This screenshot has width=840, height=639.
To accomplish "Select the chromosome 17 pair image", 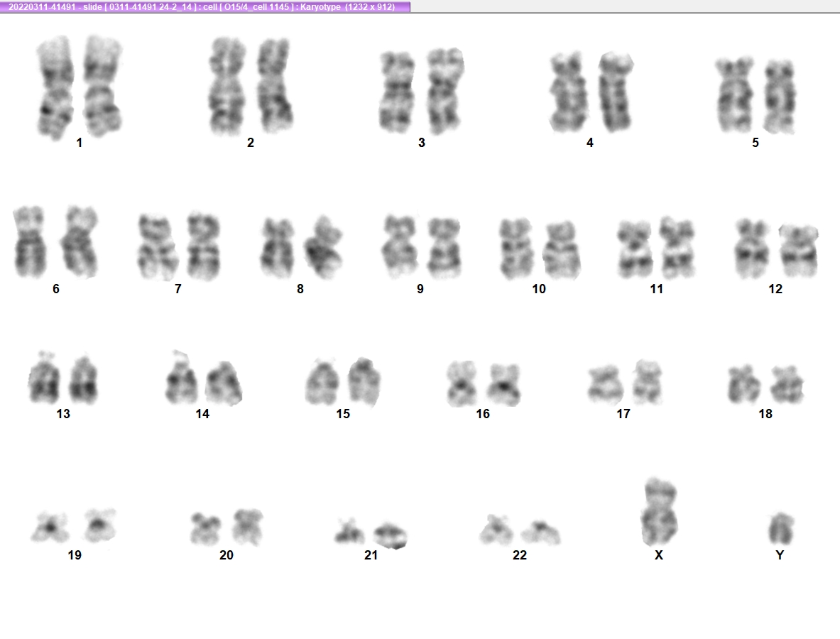I will click(x=625, y=382).
